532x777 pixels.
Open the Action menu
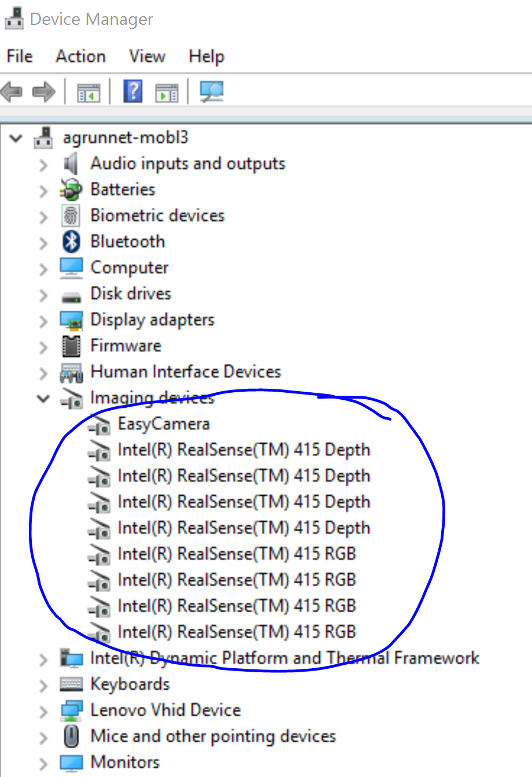click(x=81, y=56)
